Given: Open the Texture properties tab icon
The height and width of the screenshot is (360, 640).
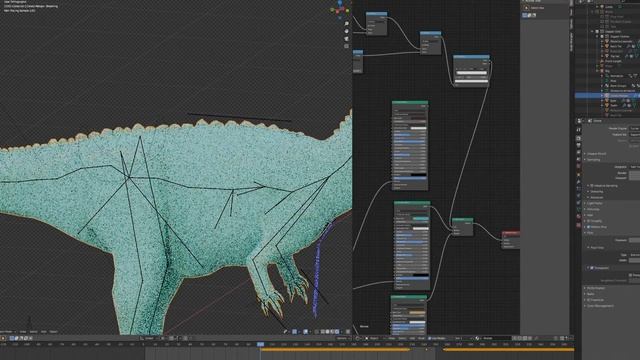Looking at the screenshot, I should (579, 225).
